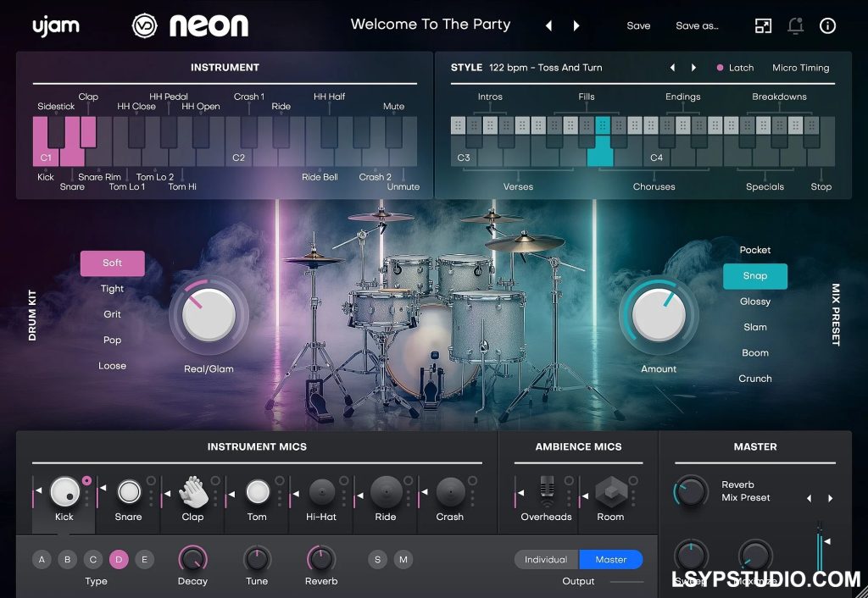This screenshot has width=868, height=598.
Task: Click the mix preset Amount knob
Action: [659, 315]
